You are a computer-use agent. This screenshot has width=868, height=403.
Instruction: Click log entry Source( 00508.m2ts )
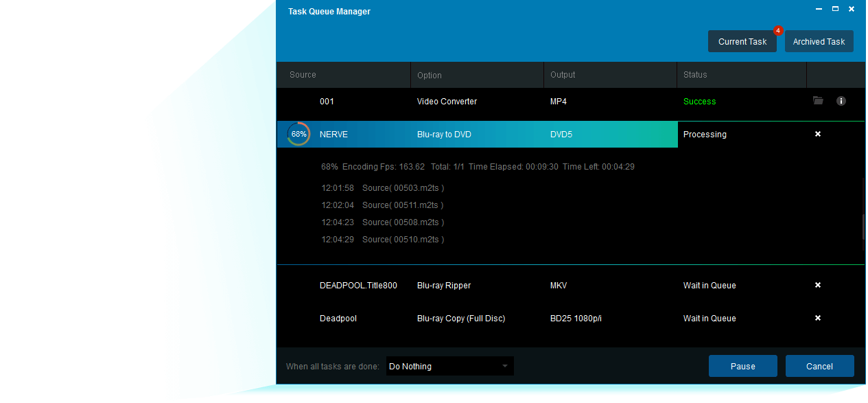pos(403,222)
